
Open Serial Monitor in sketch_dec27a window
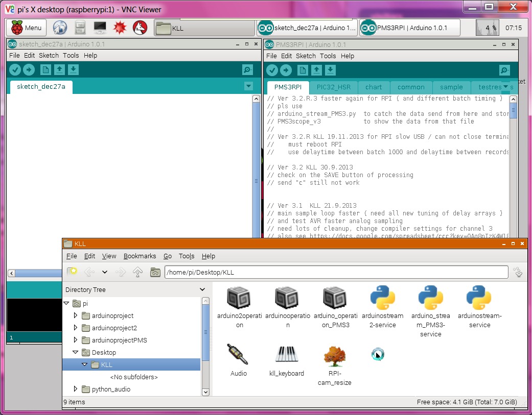pos(248,70)
